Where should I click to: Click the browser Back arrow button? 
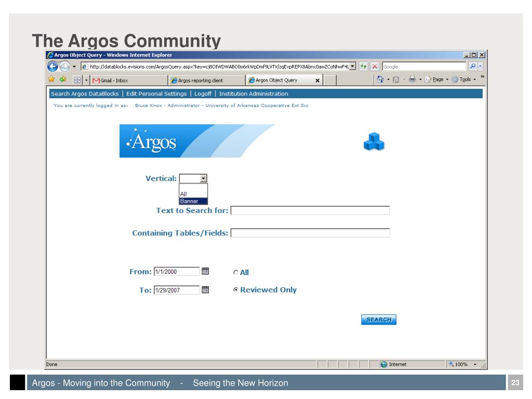(x=52, y=66)
